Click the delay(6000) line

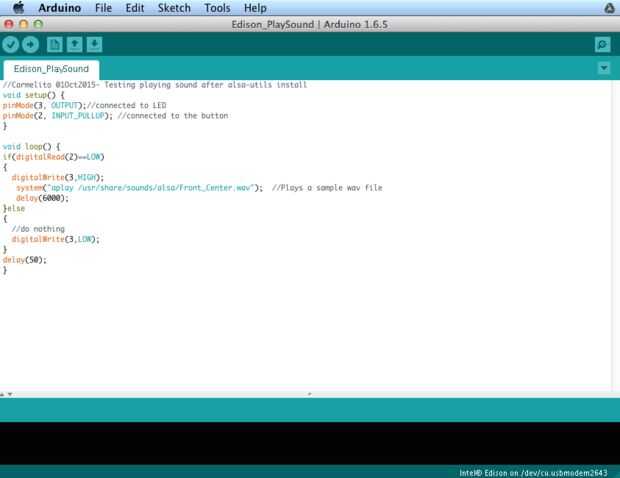pos(42,198)
